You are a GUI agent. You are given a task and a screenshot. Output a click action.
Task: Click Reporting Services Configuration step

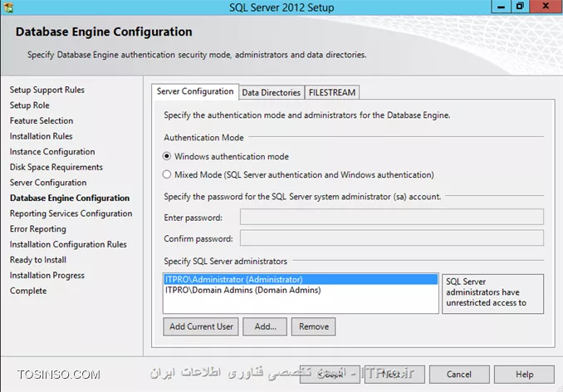coord(71,213)
